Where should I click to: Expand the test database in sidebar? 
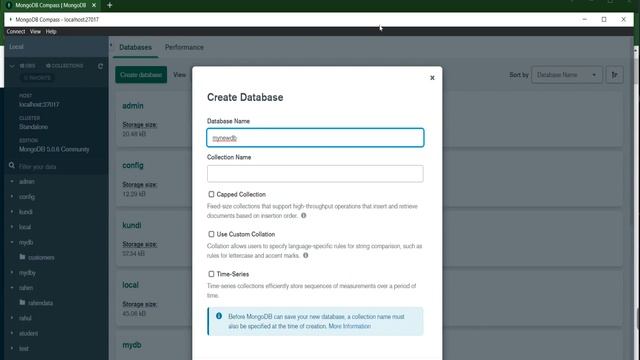pos(12,348)
